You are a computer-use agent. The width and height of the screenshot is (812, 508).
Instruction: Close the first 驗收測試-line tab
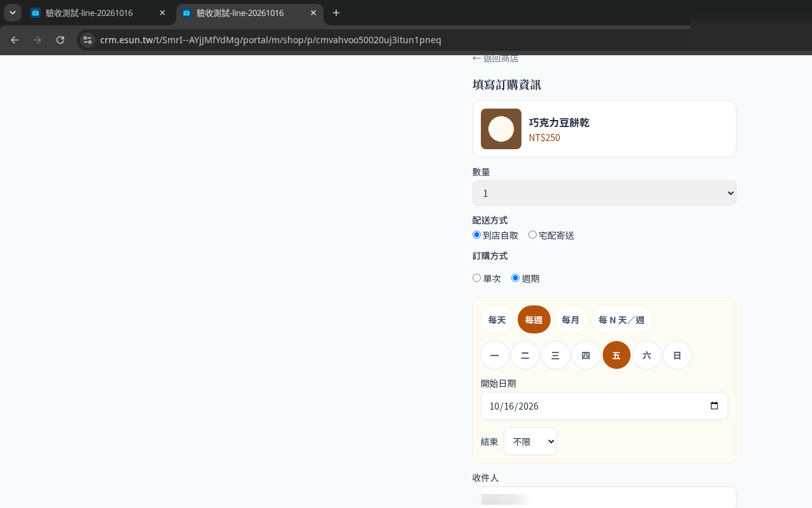tap(162, 13)
